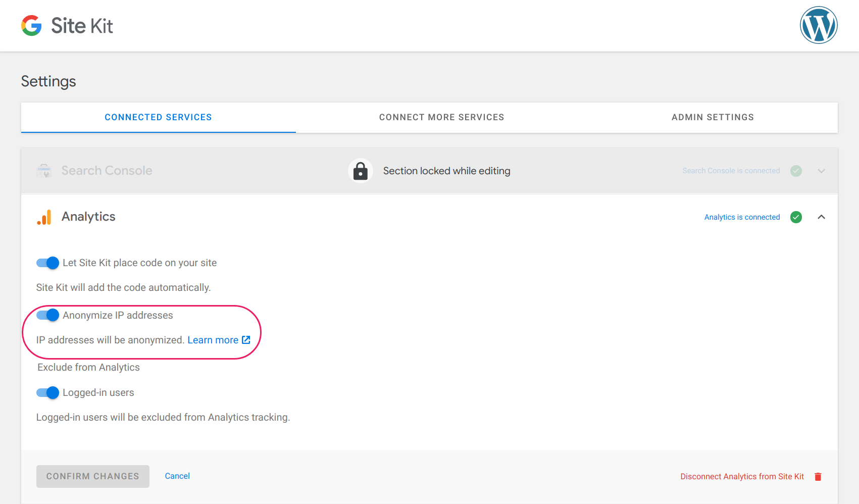The width and height of the screenshot is (859, 504).
Task: Open the WordPress logo in the header
Action: (819, 25)
